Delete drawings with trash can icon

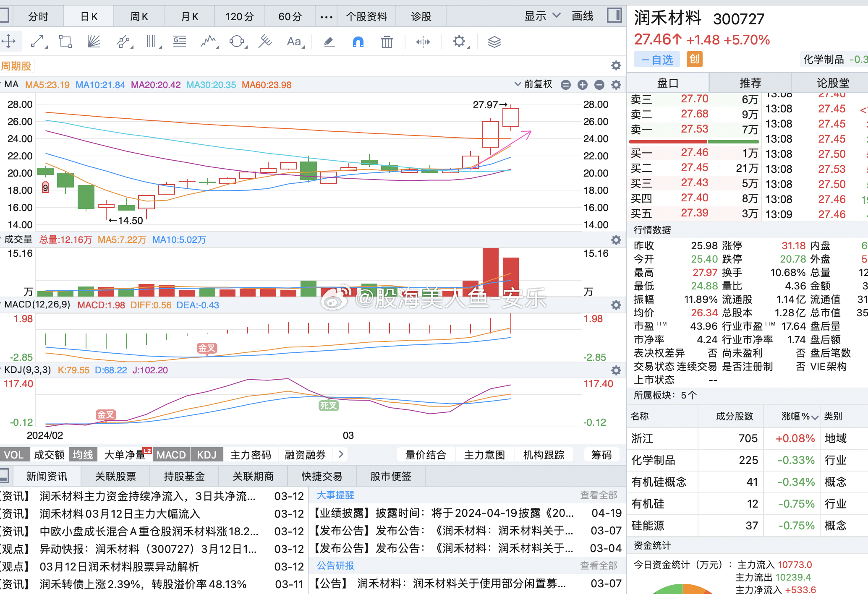pos(387,42)
